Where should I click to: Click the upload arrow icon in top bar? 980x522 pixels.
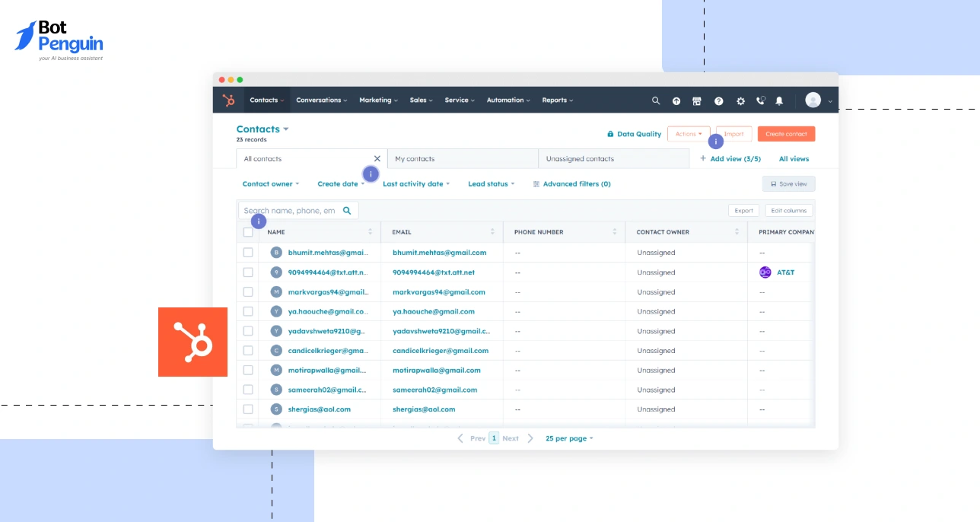pos(676,100)
